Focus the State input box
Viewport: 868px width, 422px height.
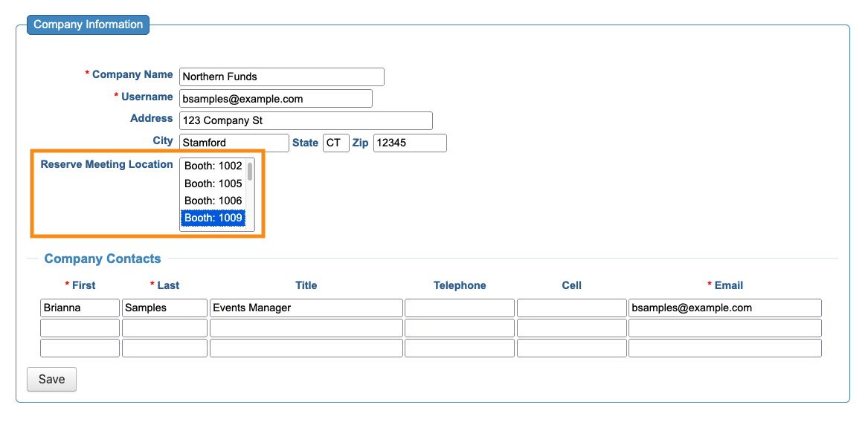pos(335,143)
